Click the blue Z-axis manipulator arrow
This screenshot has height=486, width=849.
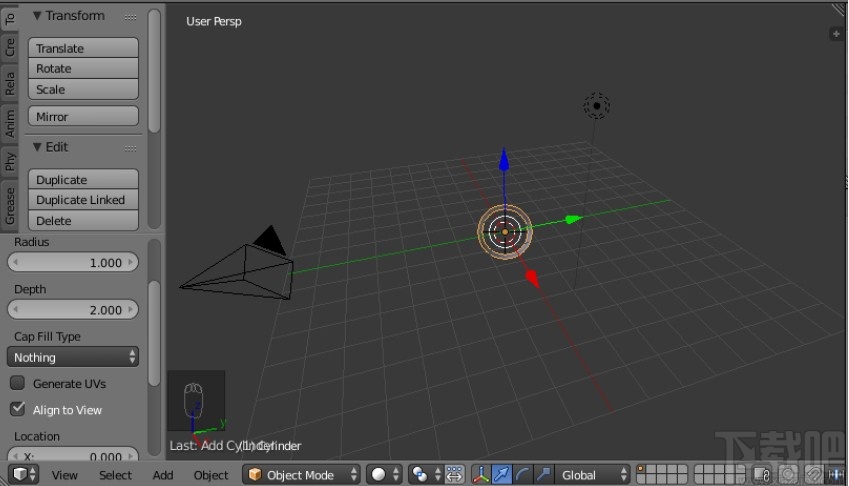coord(504,160)
